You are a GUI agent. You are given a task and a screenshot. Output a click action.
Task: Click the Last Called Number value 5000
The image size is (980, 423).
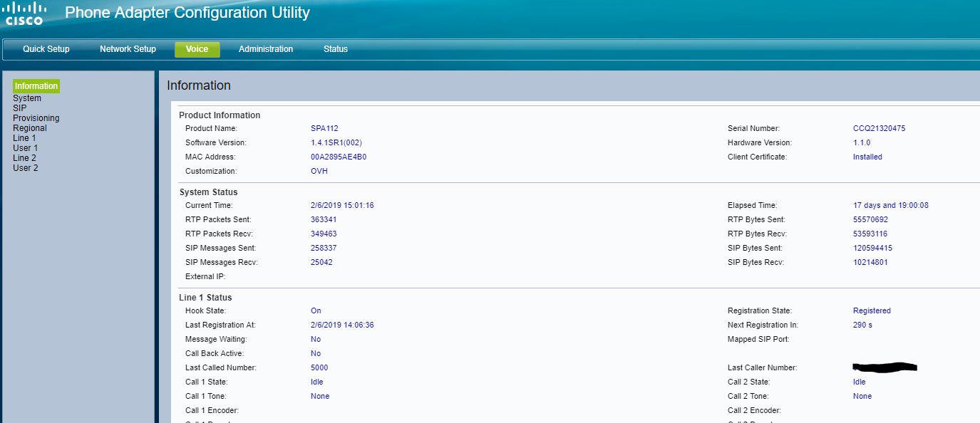pos(319,367)
